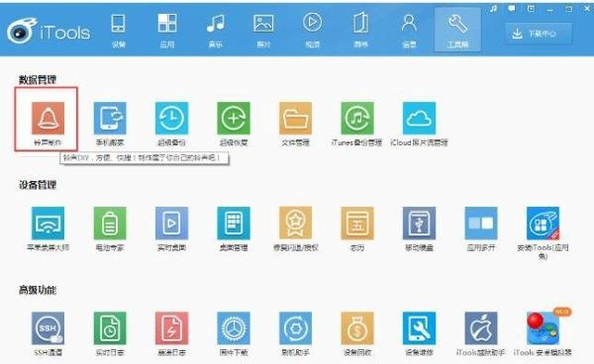594x364 pixels.
Task: Open the SSH tunnel tool
Action: (48, 328)
